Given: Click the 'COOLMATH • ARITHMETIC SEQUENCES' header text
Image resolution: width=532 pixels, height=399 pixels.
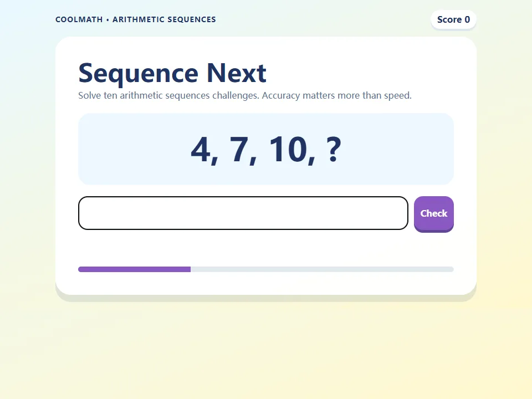Looking at the screenshot, I should [136, 20].
